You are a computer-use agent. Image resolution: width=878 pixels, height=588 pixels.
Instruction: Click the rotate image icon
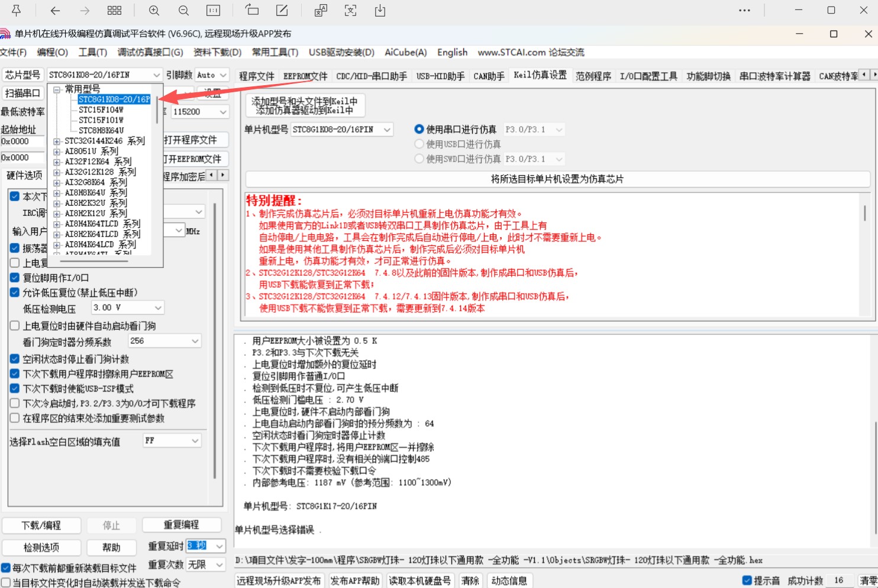(251, 10)
